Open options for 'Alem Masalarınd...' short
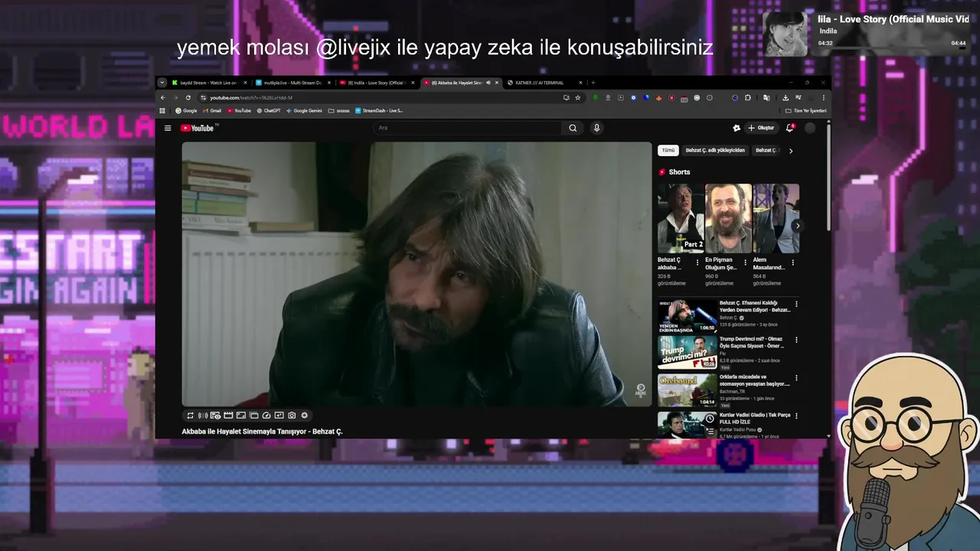 (x=792, y=262)
